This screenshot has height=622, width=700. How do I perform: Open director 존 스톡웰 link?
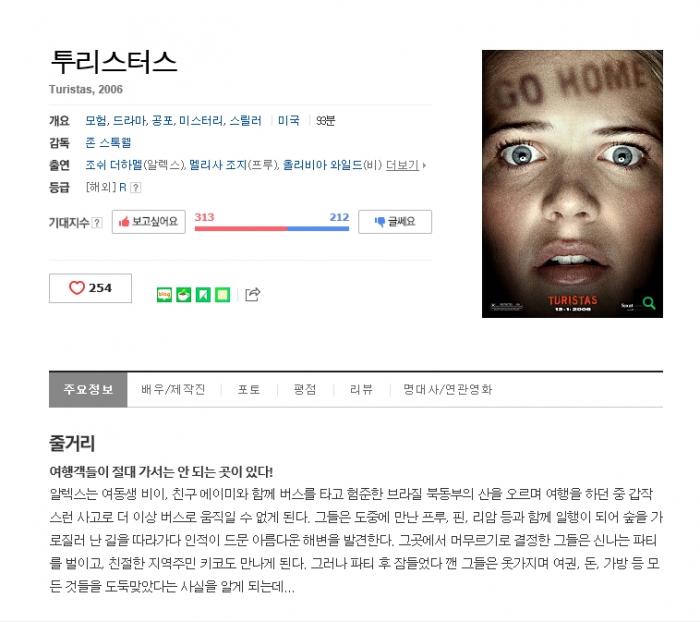[108, 143]
